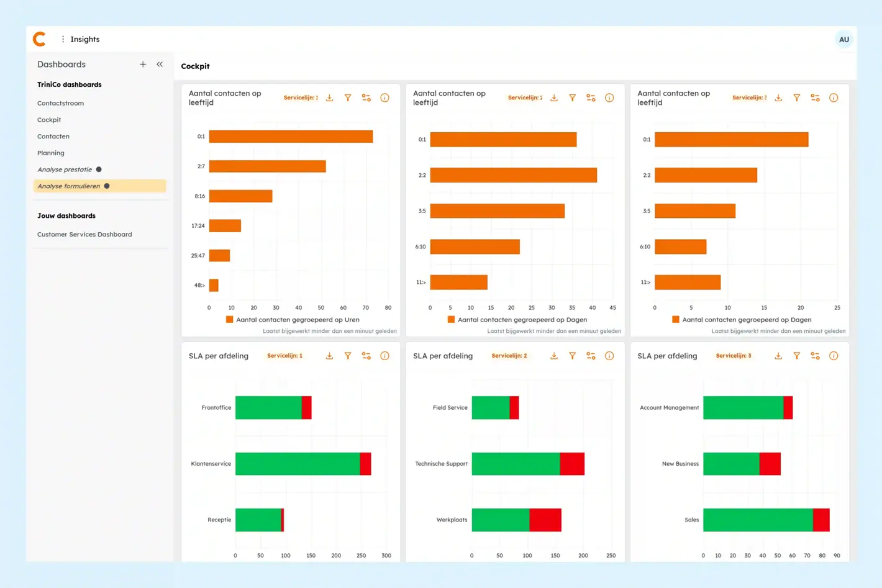Open filter for Servicelijn 1 contacten op leeftijd
The width and height of the screenshot is (882, 588).
348,98
